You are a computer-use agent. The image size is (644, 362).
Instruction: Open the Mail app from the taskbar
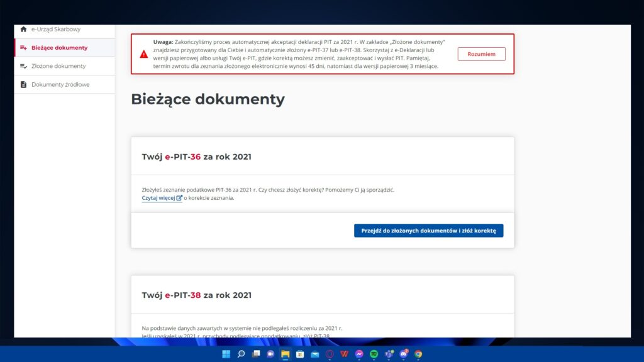coord(314,354)
